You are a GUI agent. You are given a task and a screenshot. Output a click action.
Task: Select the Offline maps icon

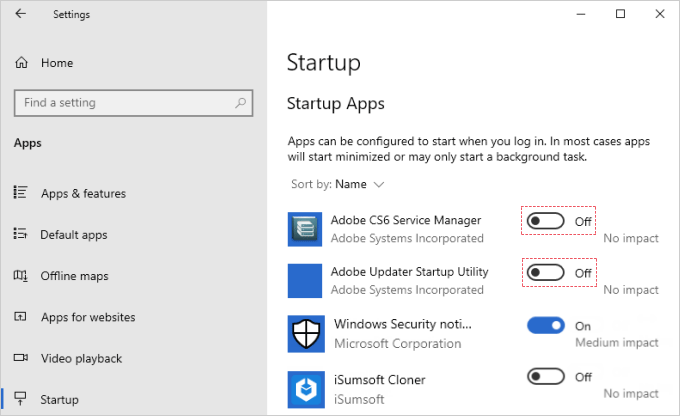coord(20,275)
